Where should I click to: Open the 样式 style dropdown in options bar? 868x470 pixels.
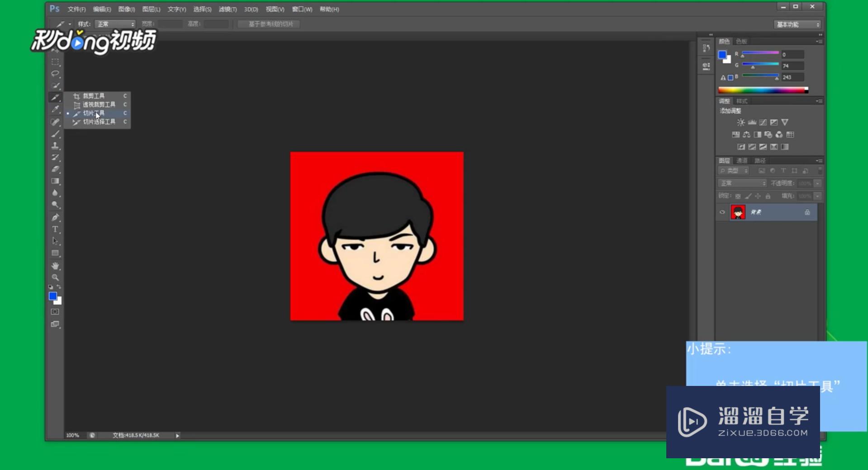(115, 24)
